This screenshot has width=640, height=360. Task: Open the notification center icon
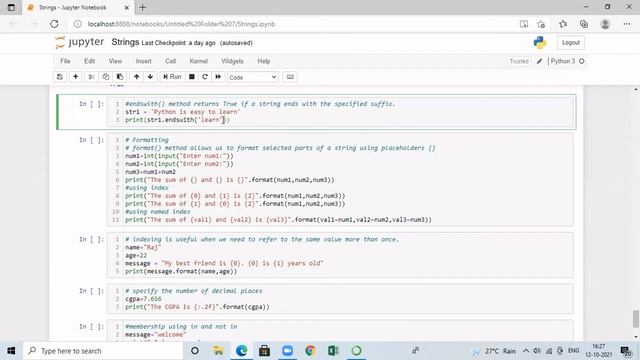coord(626,351)
